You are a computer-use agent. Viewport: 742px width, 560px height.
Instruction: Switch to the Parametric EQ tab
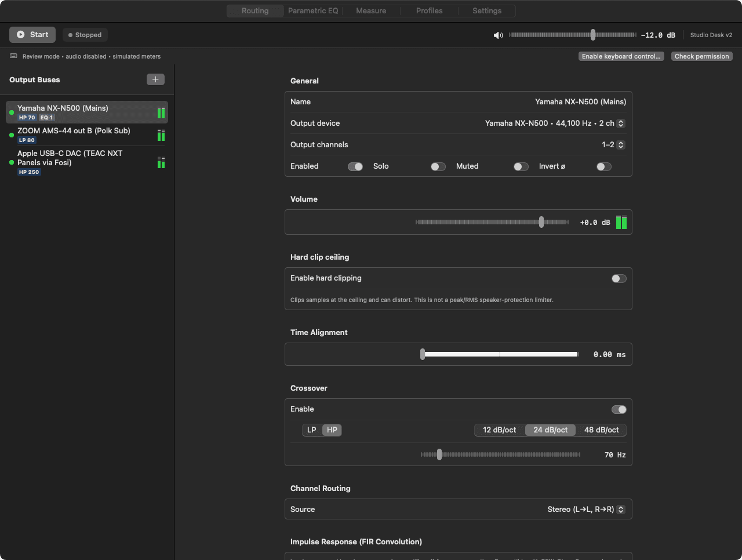point(313,11)
